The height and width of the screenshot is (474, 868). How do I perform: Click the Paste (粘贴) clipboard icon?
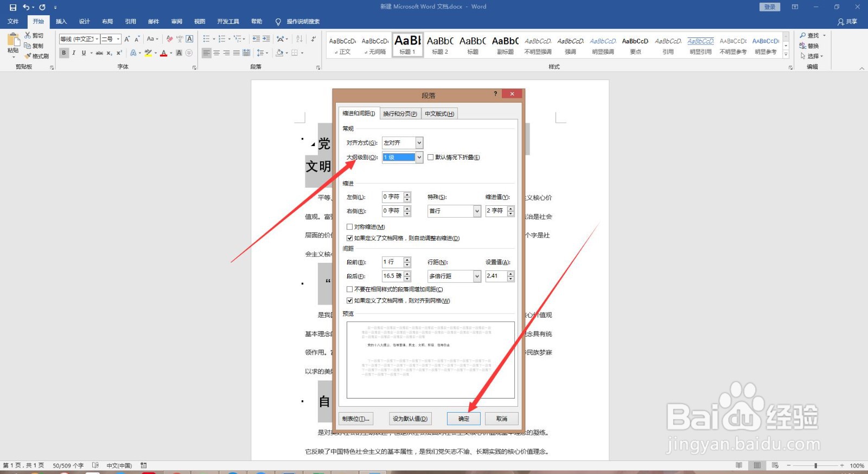tap(12, 40)
